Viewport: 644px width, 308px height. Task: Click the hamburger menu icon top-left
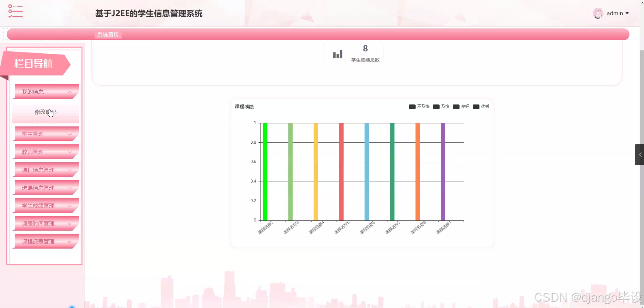pyautogui.click(x=15, y=11)
